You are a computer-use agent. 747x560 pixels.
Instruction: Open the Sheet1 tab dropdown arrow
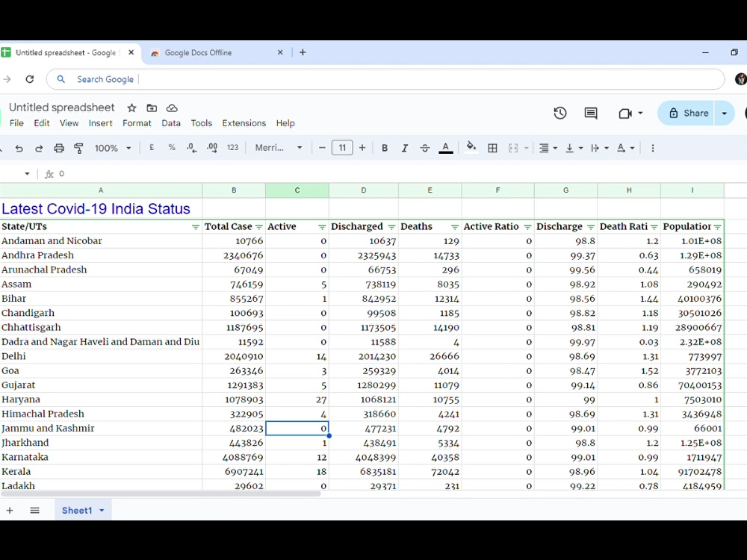[102, 511]
